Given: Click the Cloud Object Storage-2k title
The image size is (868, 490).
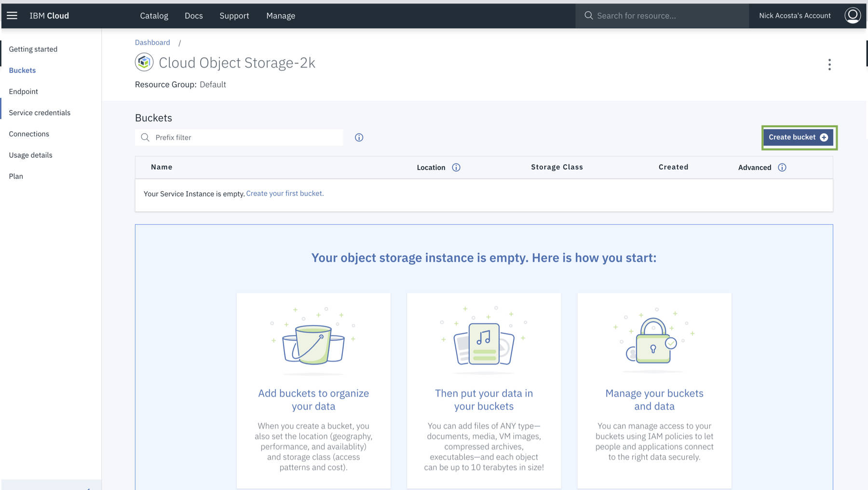Looking at the screenshot, I should (x=237, y=63).
